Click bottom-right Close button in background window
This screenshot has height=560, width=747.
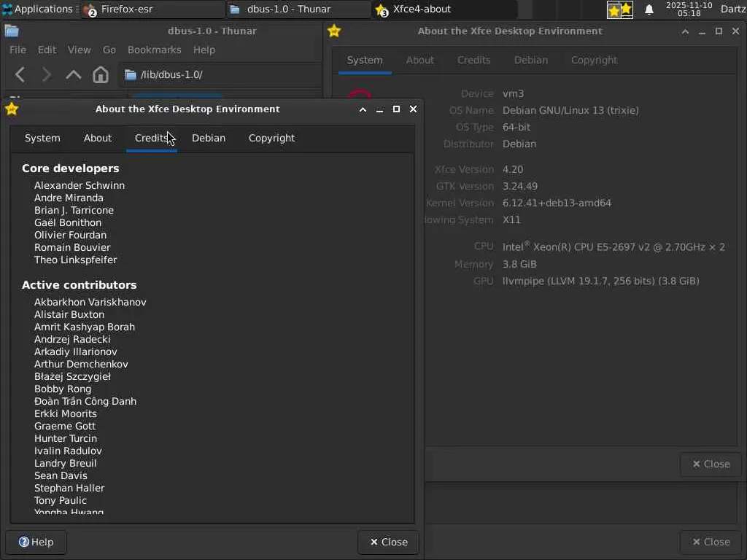coord(711,542)
